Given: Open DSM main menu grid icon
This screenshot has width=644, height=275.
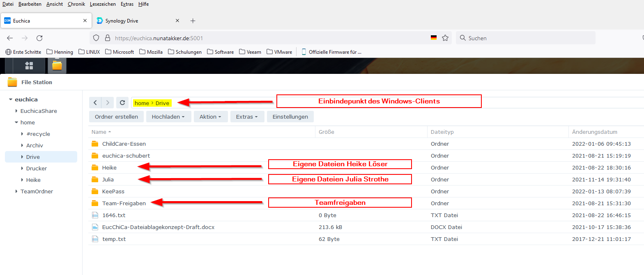Looking at the screenshot, I should coord(29,66).
